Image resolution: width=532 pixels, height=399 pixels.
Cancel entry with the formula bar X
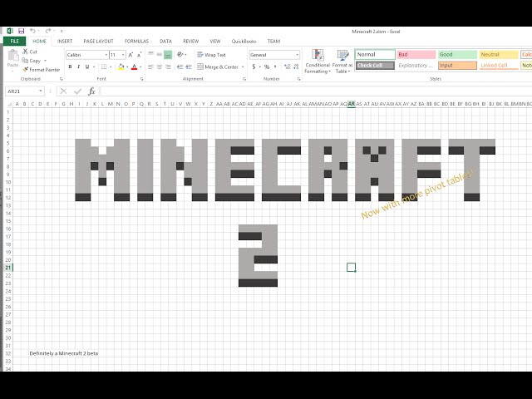(63, 91)
